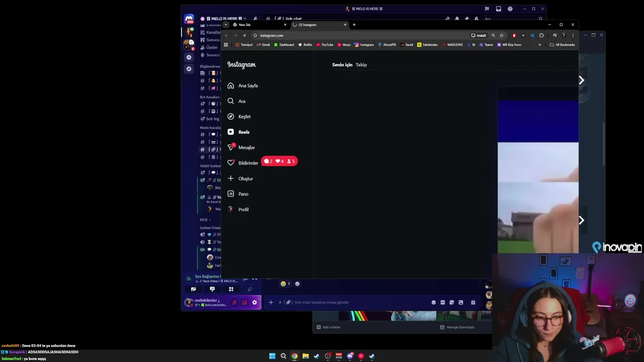644x362 pixels.
Task: Open the YouTube bookmark
Action: 325,45
